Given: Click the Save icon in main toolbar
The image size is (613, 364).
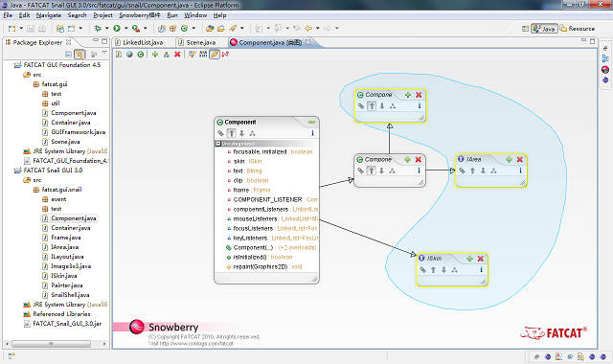Looking at the screenshot, I should click(31, 28).
